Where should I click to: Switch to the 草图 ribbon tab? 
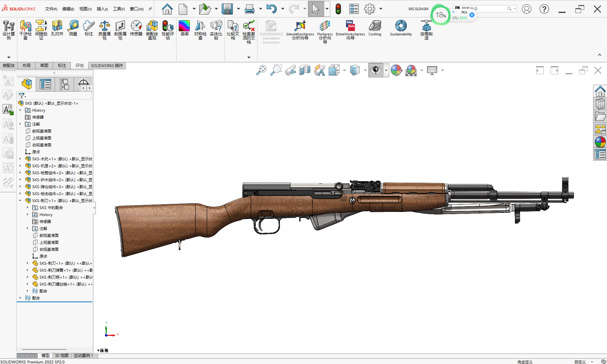point(44,65)
